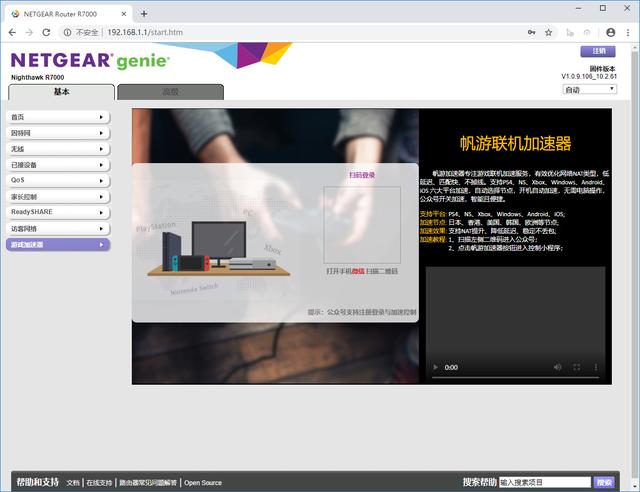Play the video tutorial

[435, 367]
